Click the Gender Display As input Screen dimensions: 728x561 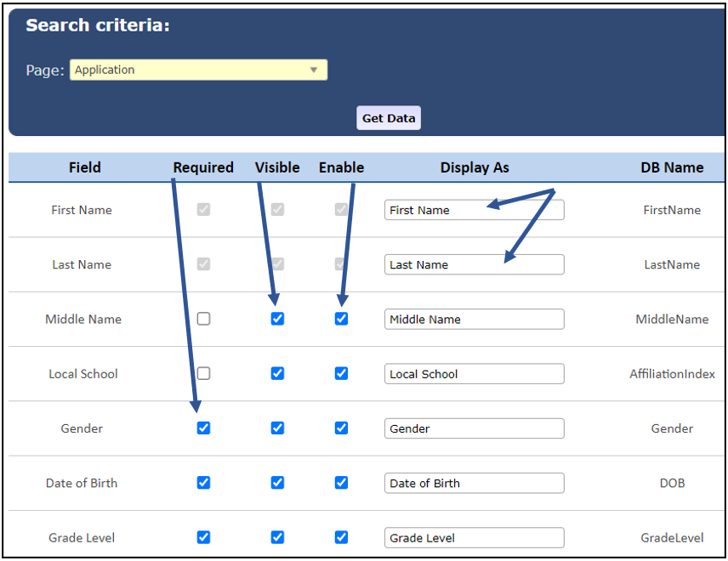474,428
